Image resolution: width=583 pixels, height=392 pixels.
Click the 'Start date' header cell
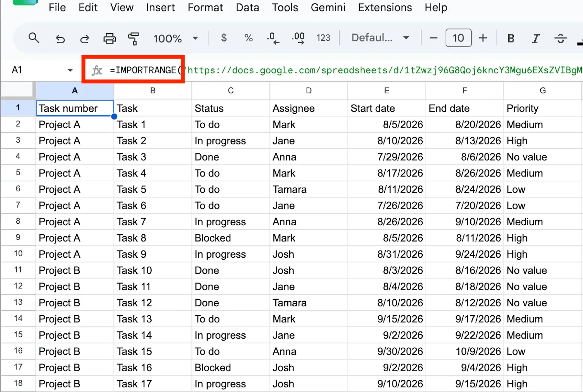(x=387, y=108)
